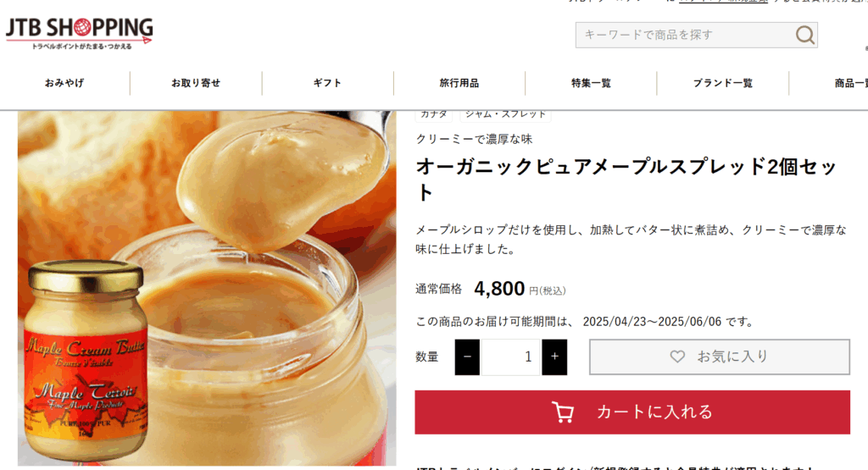
Task: Open the 旅行用品 menu
Action: (x=459, y=83)
